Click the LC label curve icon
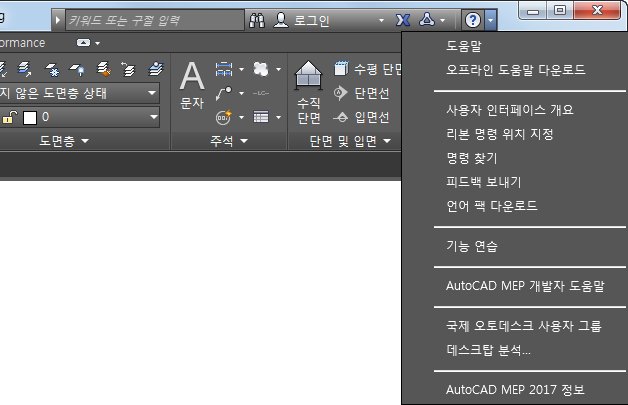The width and height of the screenshot is (628, 405). click(261, 93)
